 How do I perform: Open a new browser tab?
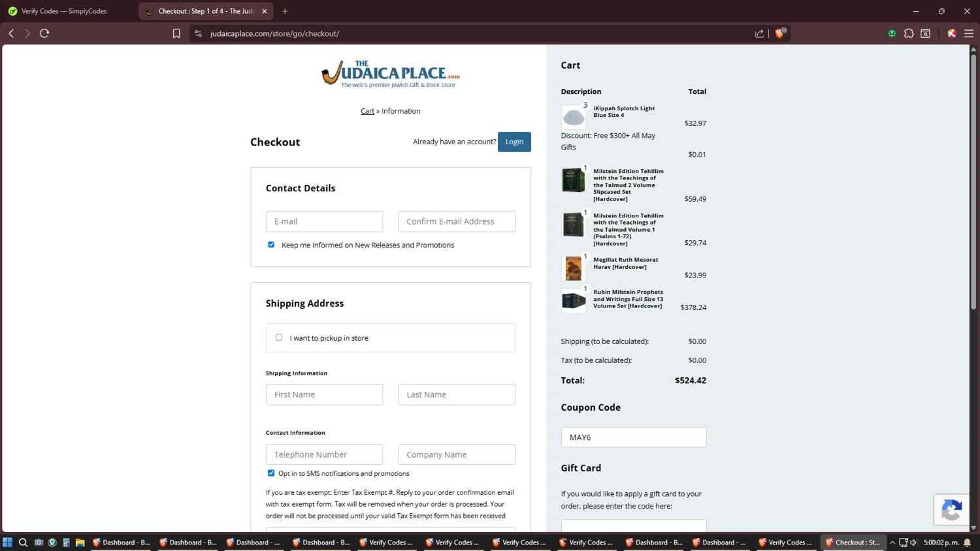[285, 11]
